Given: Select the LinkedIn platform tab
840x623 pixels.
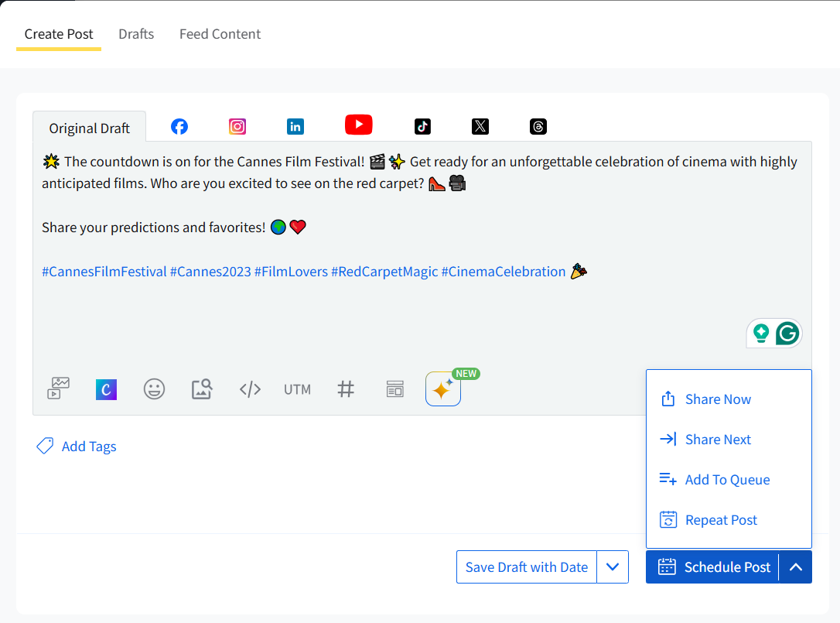Looking at the screenshot, I should 295,127.
